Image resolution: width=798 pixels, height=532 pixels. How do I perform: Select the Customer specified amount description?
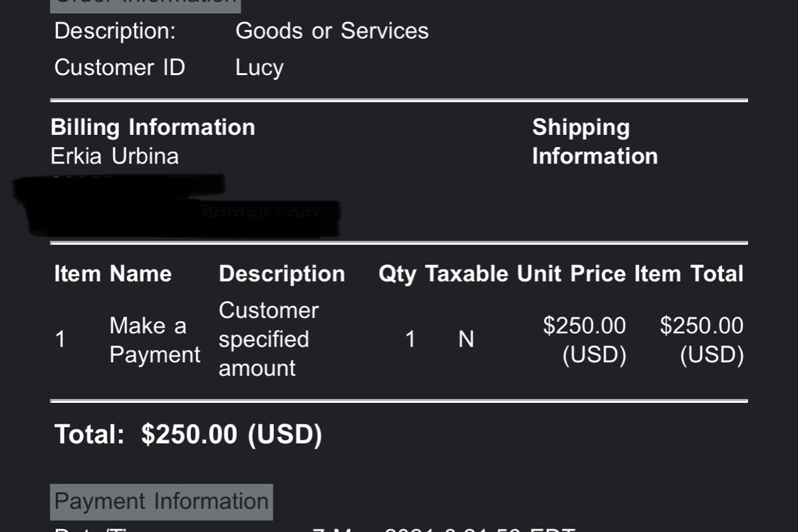click(x=269, y=339)
